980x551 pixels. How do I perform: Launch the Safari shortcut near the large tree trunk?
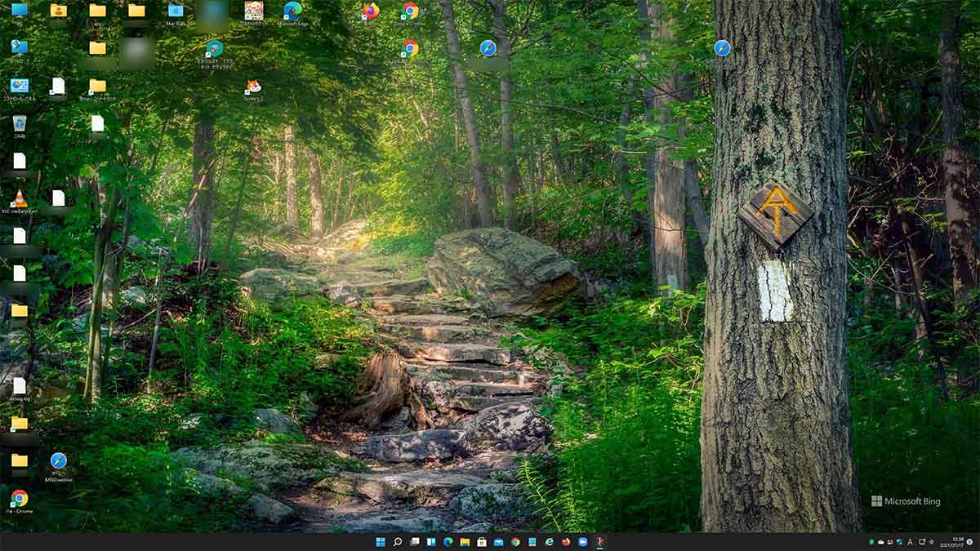click(x=722, y=48)
